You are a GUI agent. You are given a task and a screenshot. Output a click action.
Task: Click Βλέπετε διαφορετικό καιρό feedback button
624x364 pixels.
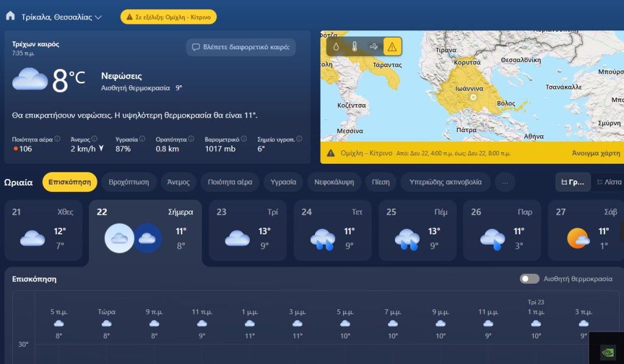point(241,47)
